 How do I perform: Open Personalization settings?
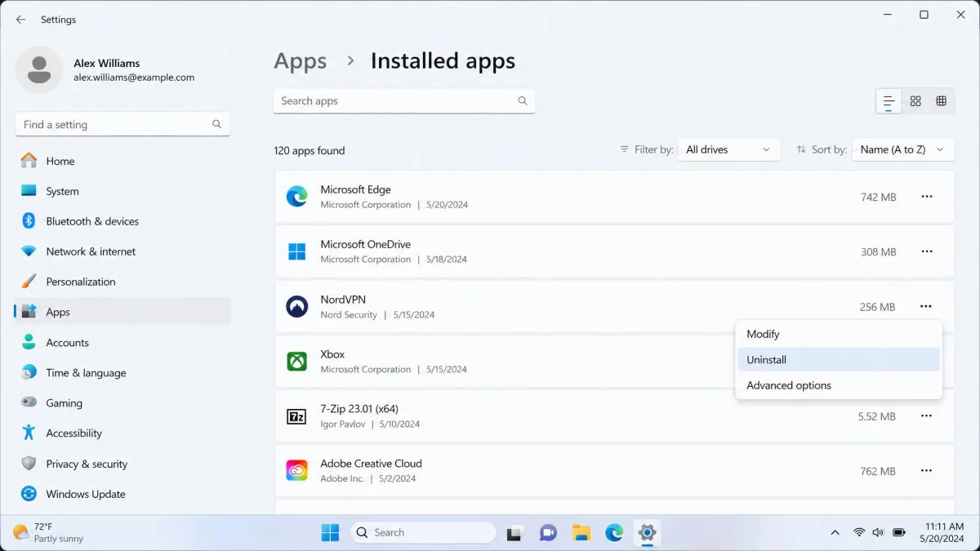pyautogui.click(x=122, y=282)
